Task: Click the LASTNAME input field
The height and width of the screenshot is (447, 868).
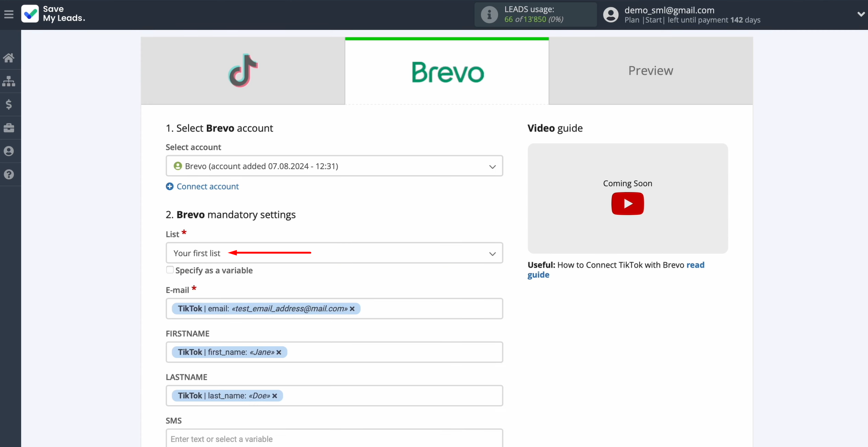Action: click(334, 395)
